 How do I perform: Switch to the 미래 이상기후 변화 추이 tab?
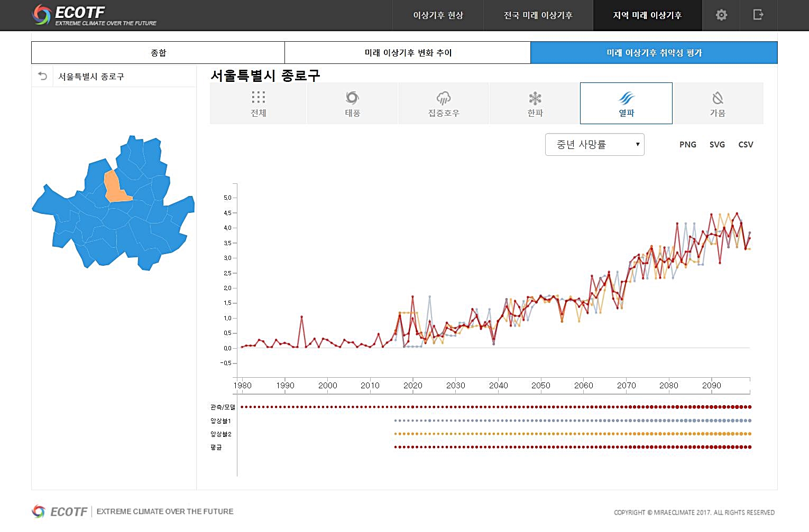tap(408, 53)
